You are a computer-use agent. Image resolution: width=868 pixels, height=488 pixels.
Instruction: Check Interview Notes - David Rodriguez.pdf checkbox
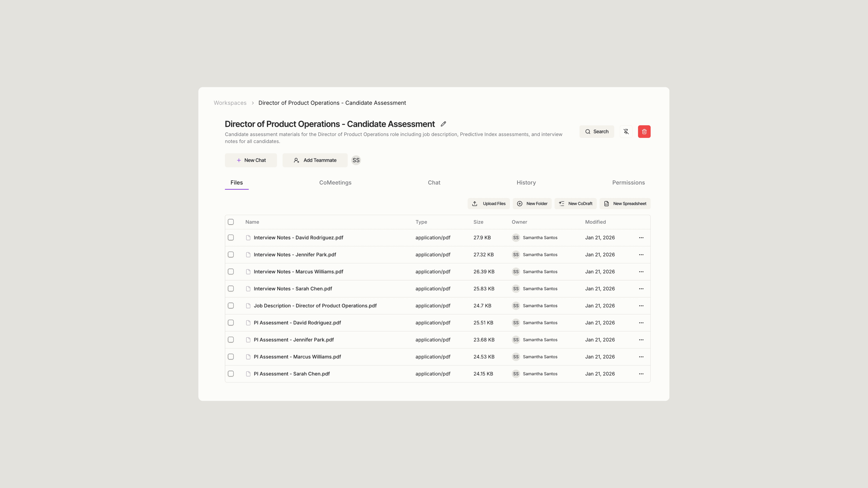pos(231,238)
